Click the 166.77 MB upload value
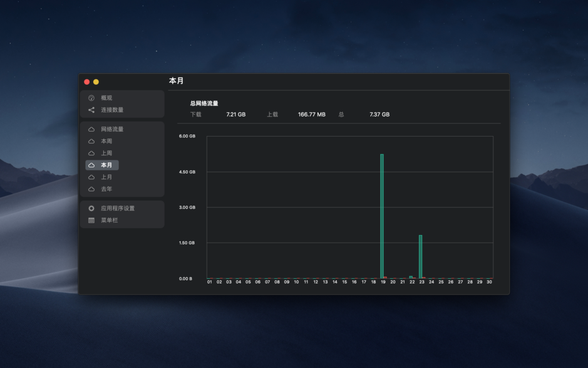 coord(312,115)
